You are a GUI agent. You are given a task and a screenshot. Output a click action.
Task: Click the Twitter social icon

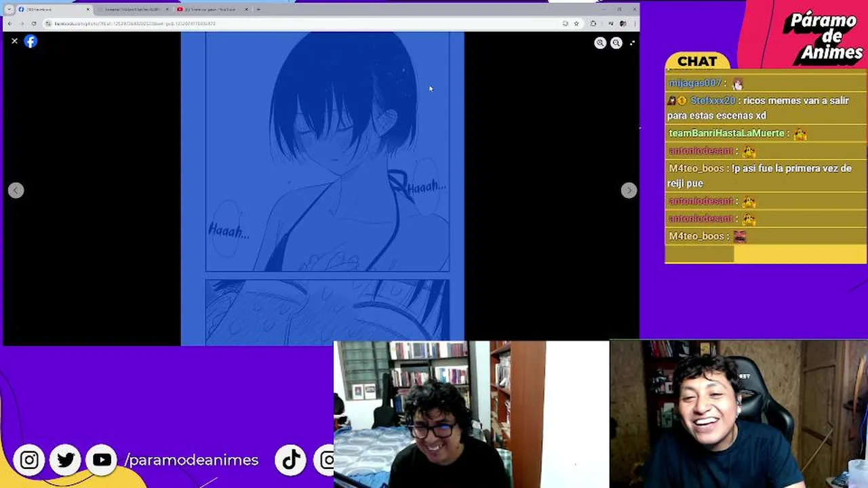point(66,460)
